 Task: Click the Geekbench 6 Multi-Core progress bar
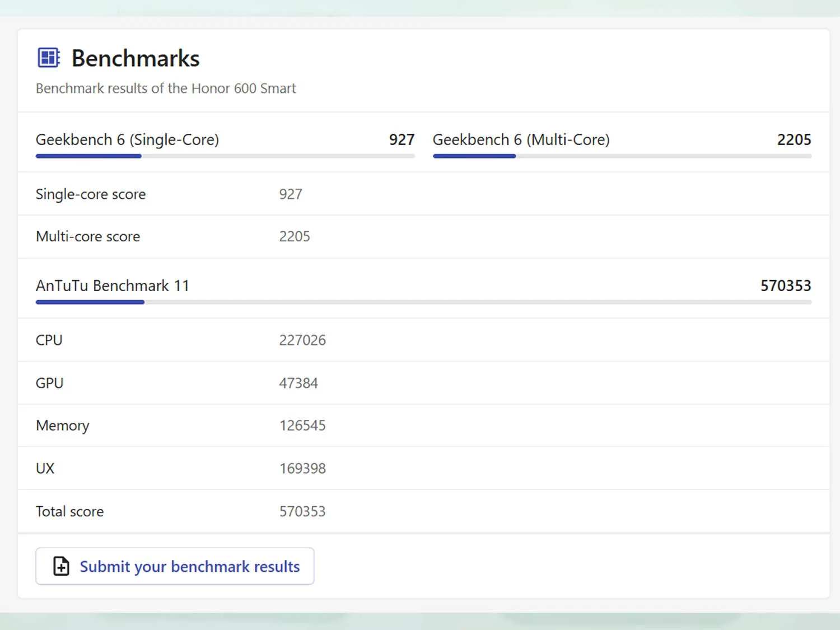(622, 156)
